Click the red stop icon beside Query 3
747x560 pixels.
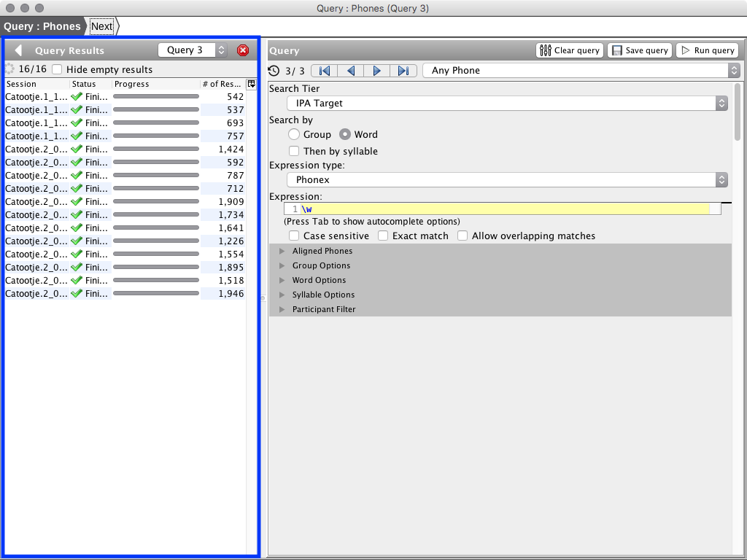(242, 50)
